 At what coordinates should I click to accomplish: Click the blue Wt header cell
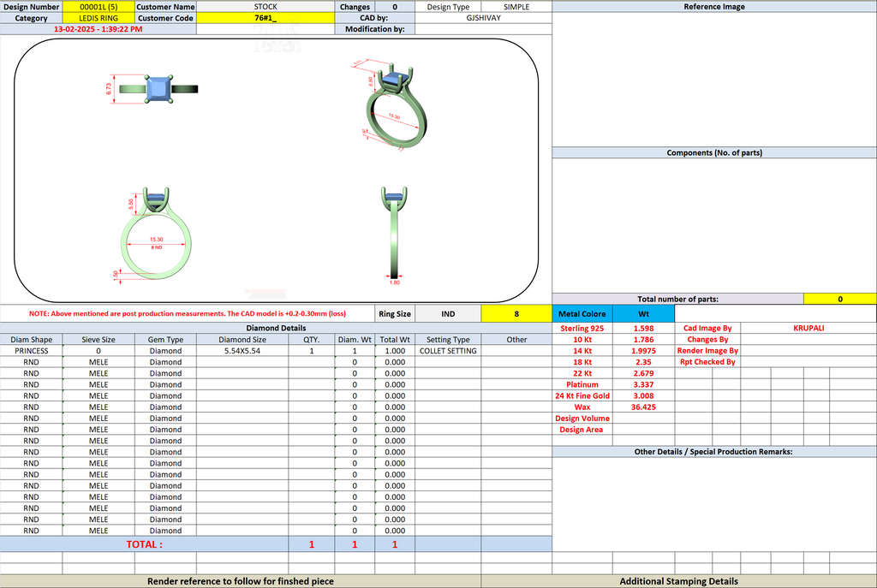pyautogui.click(x=644, y=313)
